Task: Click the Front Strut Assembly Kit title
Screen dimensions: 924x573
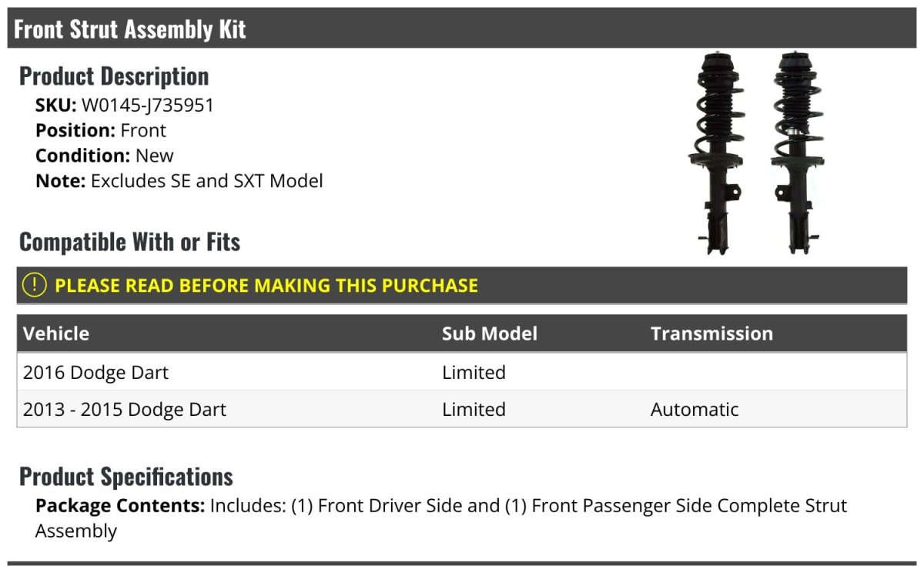Action: coord(130,29)
